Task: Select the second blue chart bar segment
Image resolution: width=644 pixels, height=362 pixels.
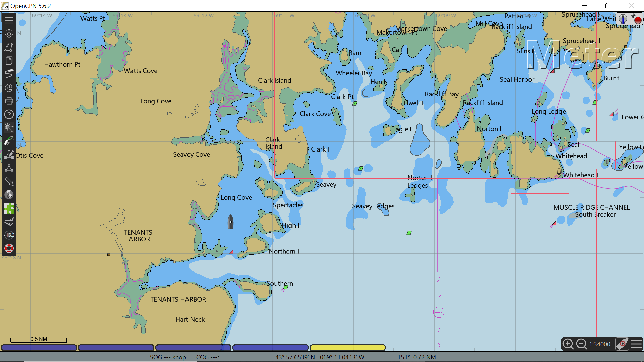Action: pyautogui.click(x=116, y=348)
